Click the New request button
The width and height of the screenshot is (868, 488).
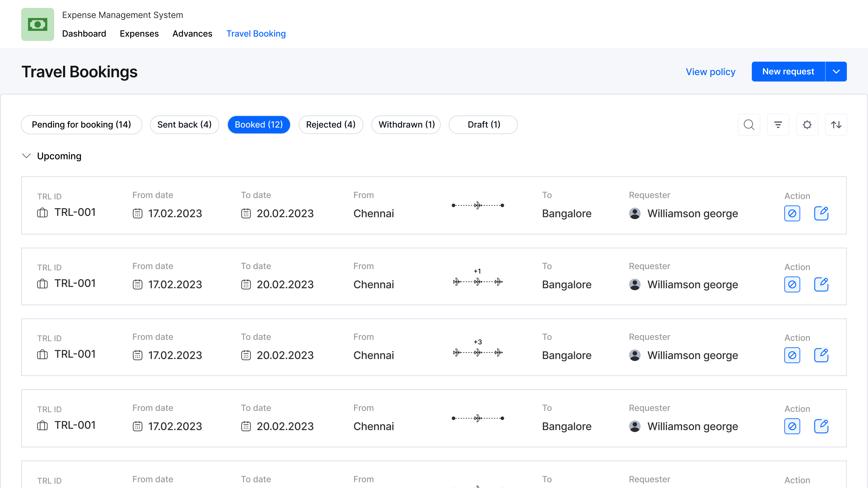[788, 71]
